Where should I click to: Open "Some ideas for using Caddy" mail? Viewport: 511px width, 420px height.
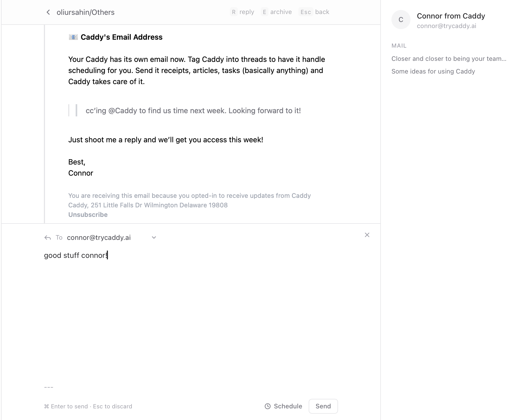click(433, 71)
